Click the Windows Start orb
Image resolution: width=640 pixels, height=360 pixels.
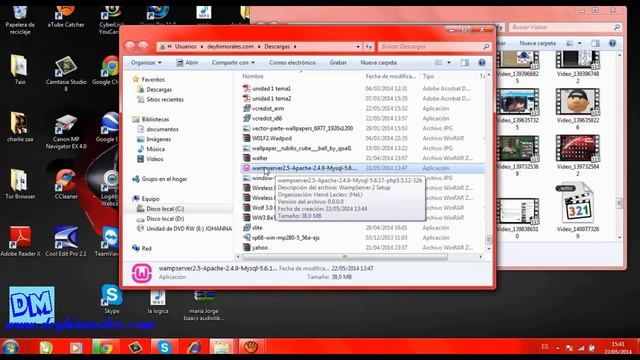10,347
